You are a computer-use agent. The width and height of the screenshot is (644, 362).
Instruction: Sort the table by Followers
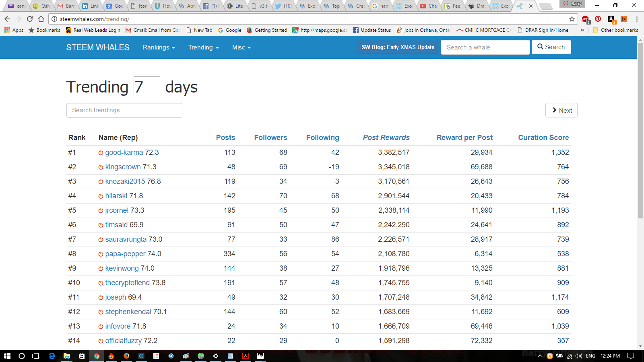[270, 138]
